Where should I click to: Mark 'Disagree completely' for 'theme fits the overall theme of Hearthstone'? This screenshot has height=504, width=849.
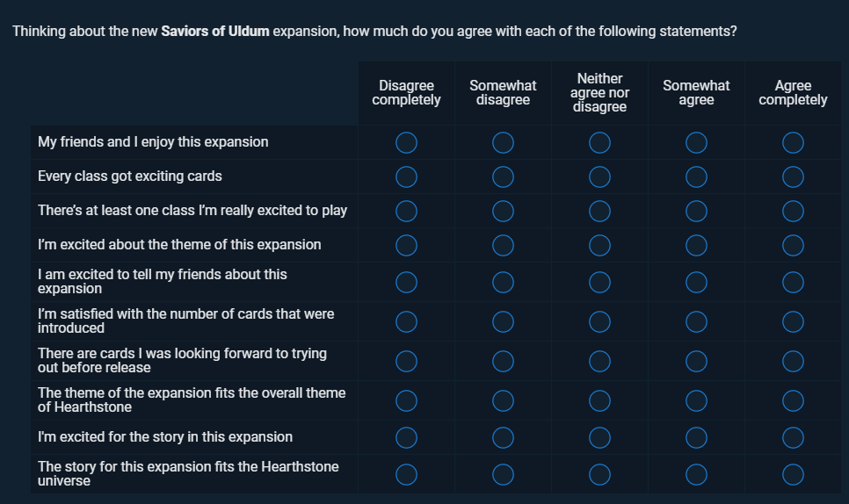[x=406, y=400]
